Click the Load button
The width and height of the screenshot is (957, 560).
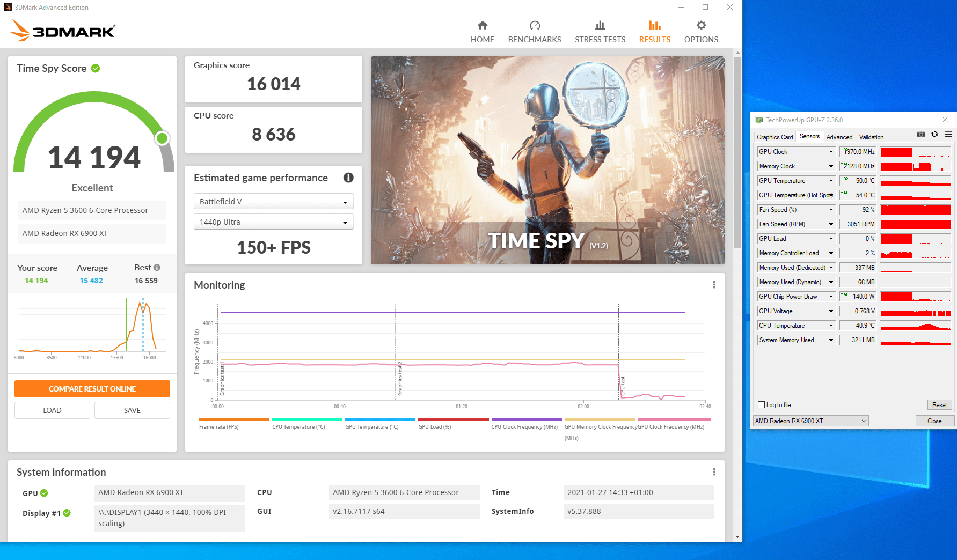coord(52,410)
